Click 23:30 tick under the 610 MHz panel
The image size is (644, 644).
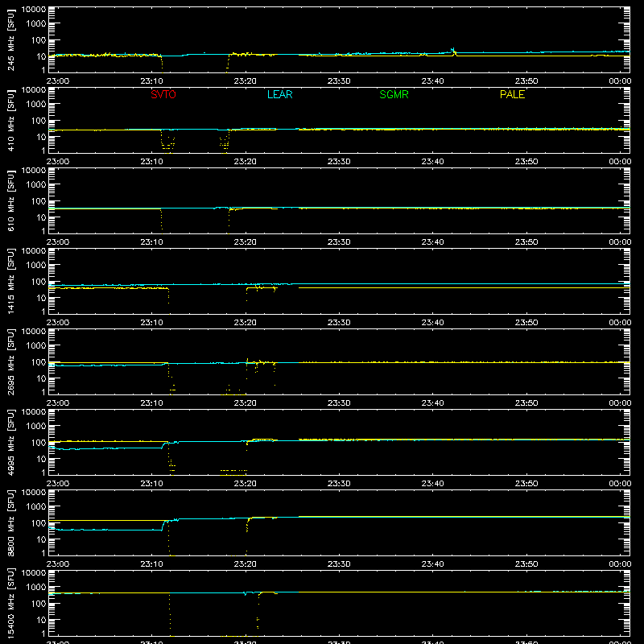coord(339,242)
